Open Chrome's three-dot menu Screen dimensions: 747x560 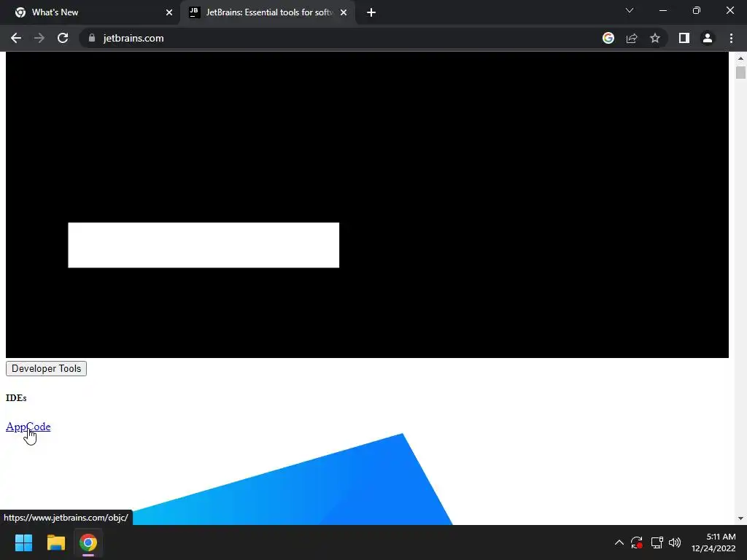pyautogui.click(x=731, y=38)
